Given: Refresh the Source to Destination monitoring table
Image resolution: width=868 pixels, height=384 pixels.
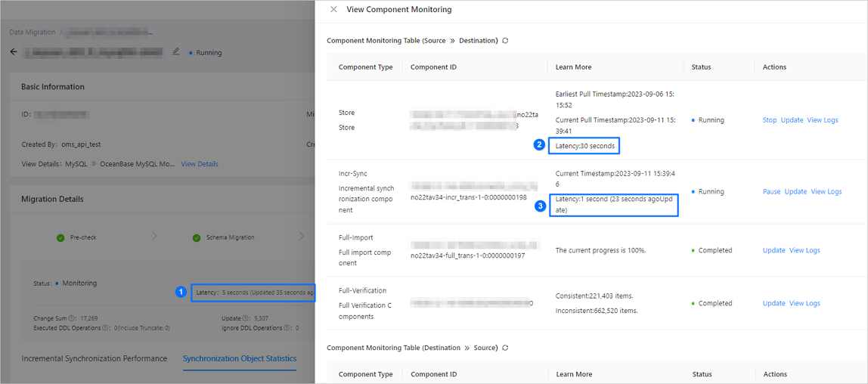Looking at the screenshot, I should 505,41.
